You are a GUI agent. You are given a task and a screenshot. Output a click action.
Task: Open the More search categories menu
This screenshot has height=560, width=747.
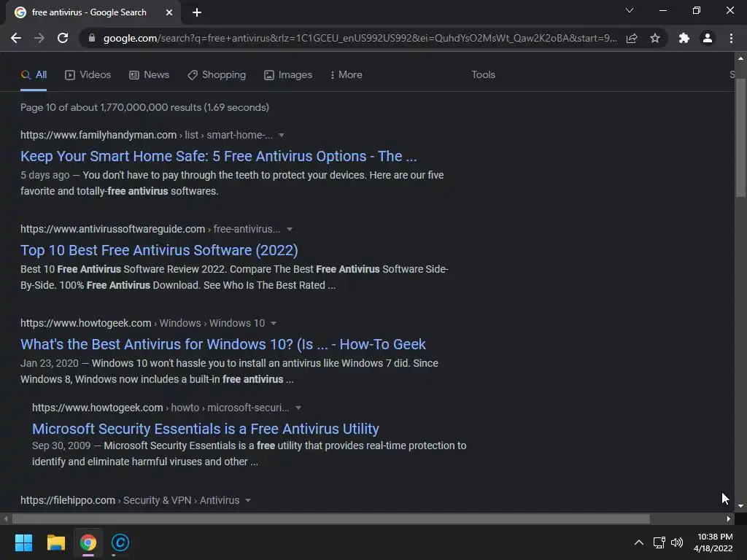tap(347, 75)
